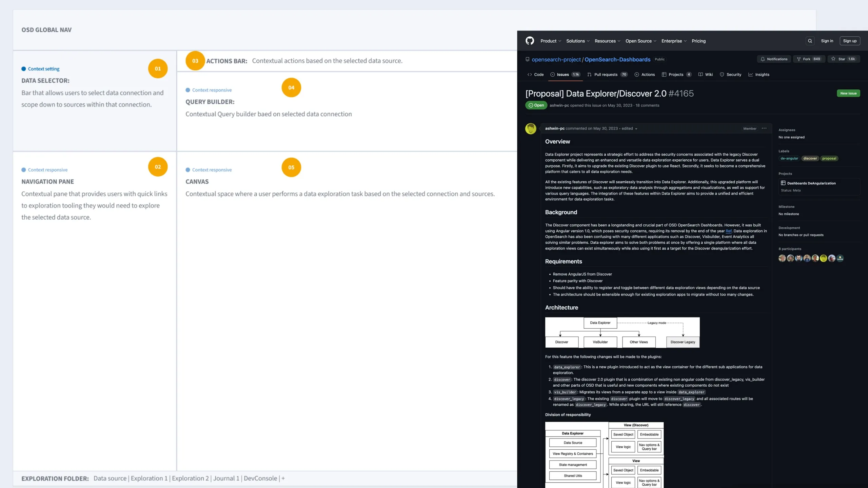
Task: Click the green New issue button
Action: point(848,93)
